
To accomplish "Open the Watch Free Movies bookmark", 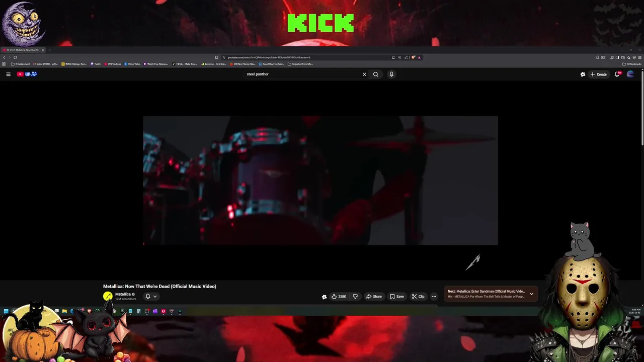I will [156, 64].
